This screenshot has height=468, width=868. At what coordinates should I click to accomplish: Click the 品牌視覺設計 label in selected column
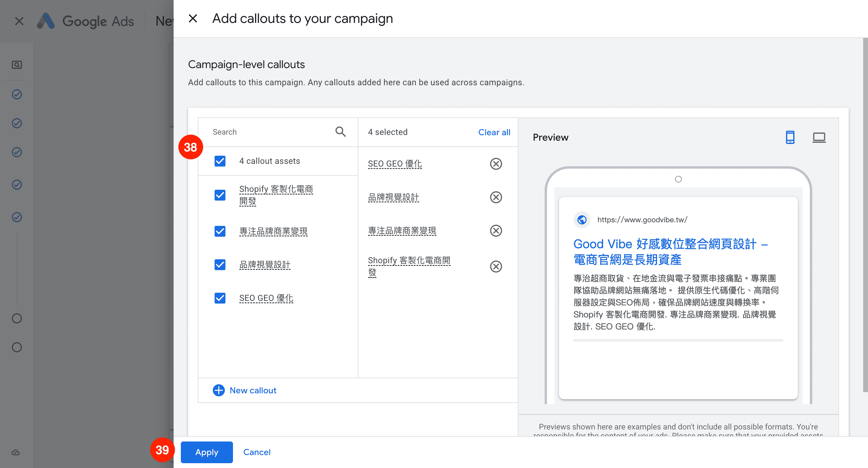coord(394,197)
